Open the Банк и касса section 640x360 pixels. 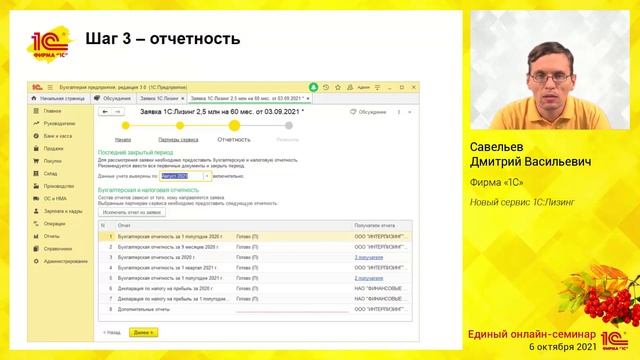tap(58, 136)
